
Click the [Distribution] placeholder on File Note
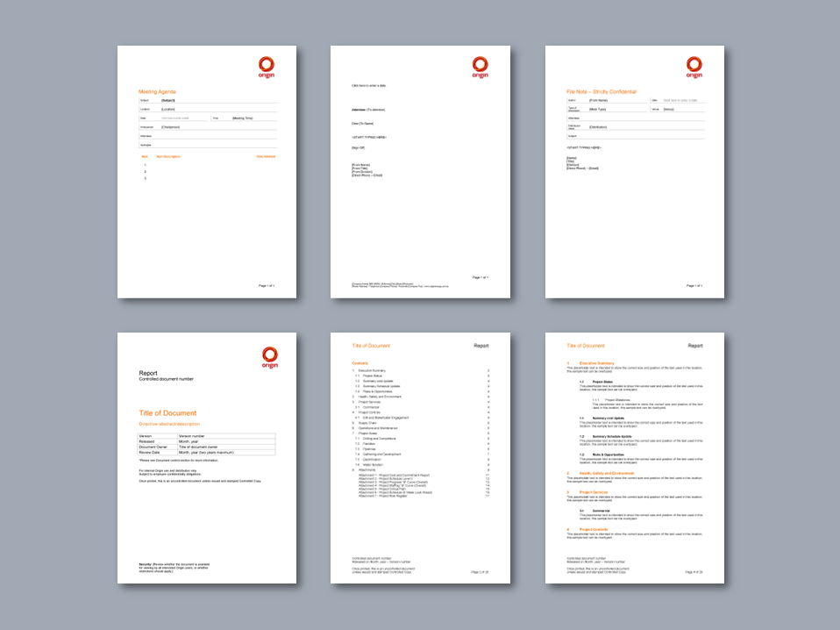598,127
